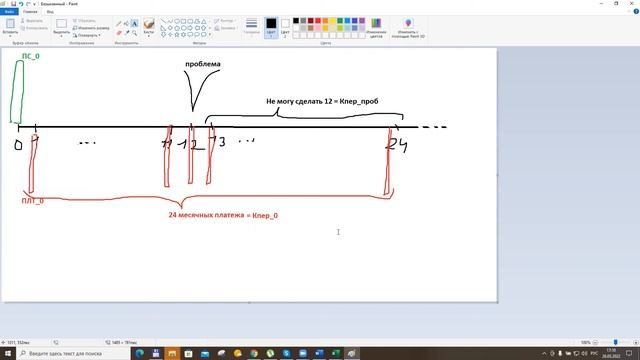The image size is (640, 360).
Task: Select the Text tool
Action: click(134, 24)
